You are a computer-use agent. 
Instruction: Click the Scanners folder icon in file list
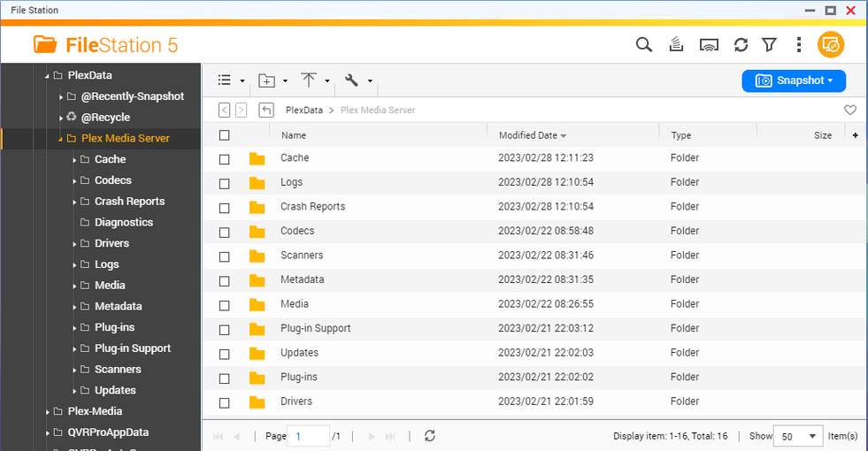click(257, 256)
